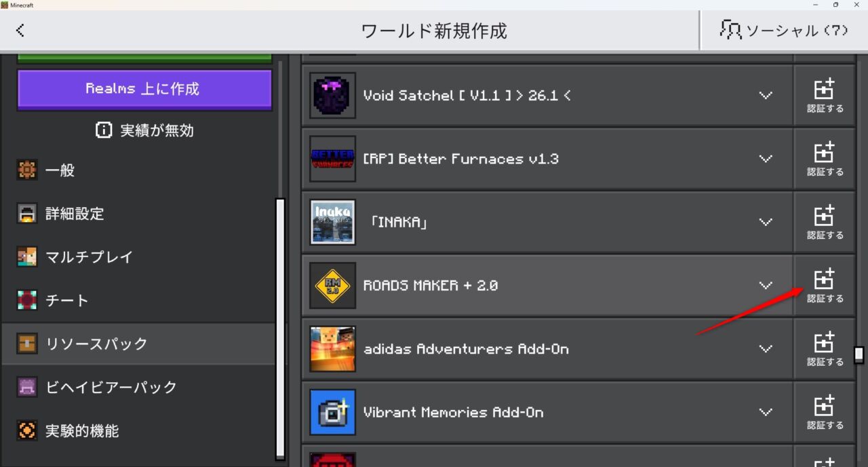The height and width of the screenshot is (467, 868).
Task: Expand the adidas Adventurers Add-On details
Action: (766, 349)
